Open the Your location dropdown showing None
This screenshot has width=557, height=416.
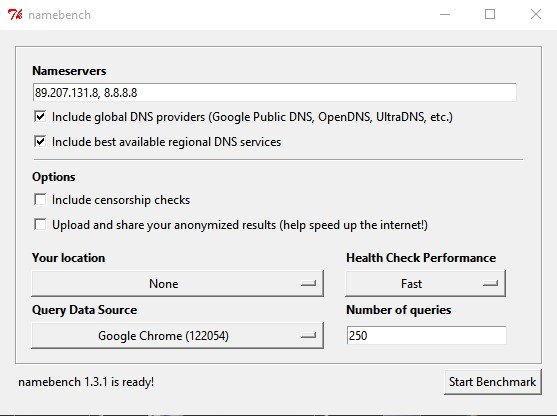tap(178, 283)
